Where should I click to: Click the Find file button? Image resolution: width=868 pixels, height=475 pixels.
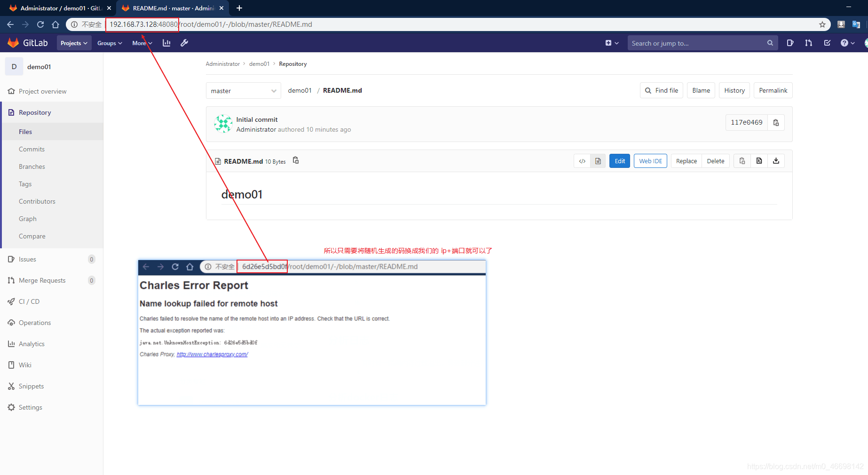point(662,90)
